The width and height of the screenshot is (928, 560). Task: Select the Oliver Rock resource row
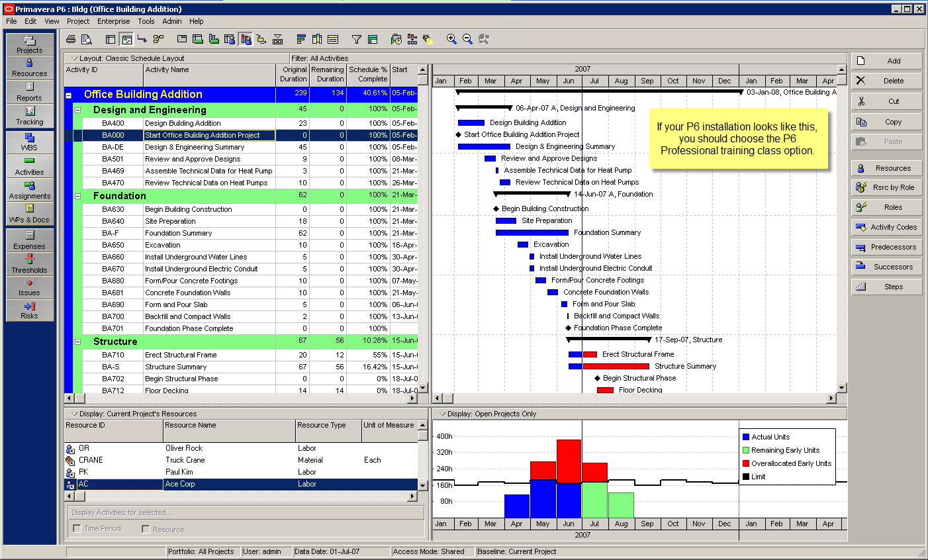241,448
